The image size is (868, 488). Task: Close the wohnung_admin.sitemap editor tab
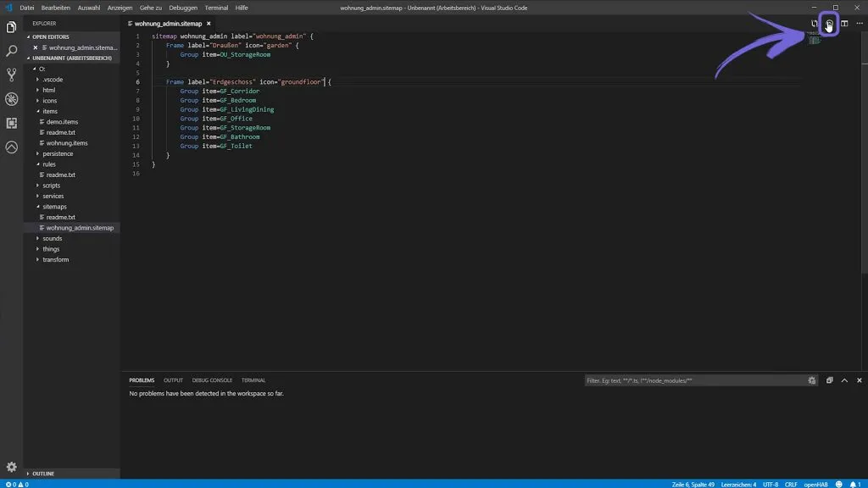(209, 24)
